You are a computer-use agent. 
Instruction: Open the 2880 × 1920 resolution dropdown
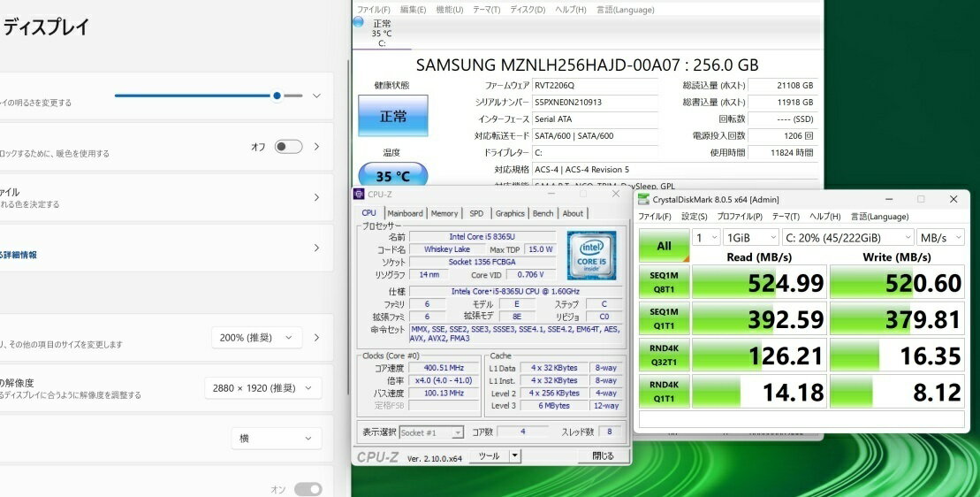point(262,387)
